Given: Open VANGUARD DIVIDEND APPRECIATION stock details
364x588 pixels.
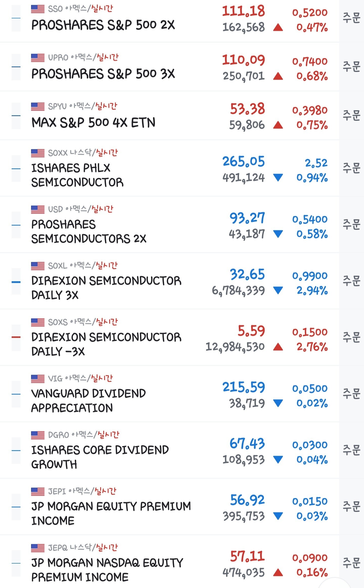Looking at the screenshot, I should tap(88, 401).
